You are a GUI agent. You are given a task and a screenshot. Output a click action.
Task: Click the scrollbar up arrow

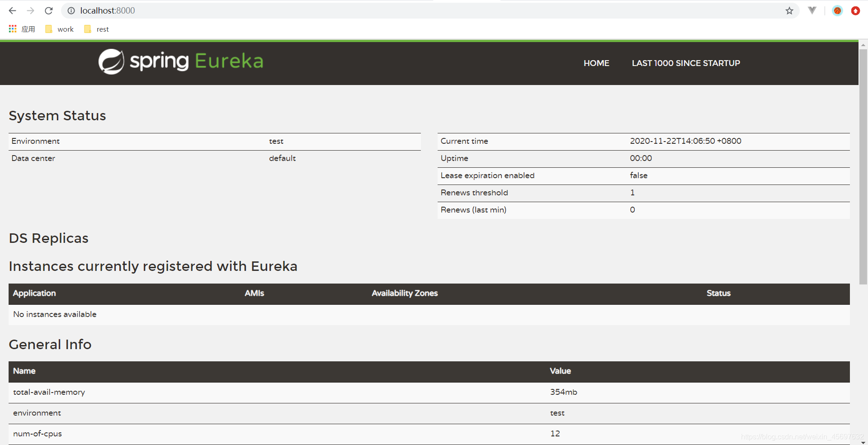coord(863,45)
